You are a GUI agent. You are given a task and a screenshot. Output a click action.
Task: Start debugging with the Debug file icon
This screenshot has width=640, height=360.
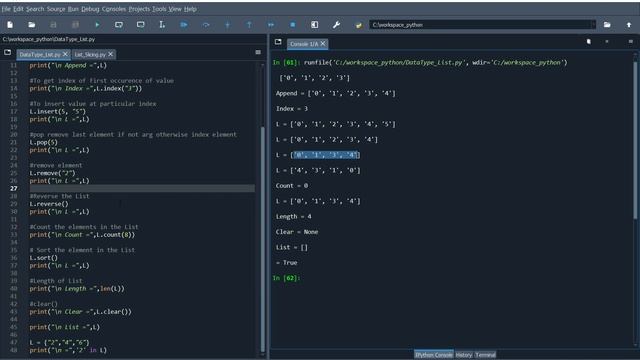[184, 25]
